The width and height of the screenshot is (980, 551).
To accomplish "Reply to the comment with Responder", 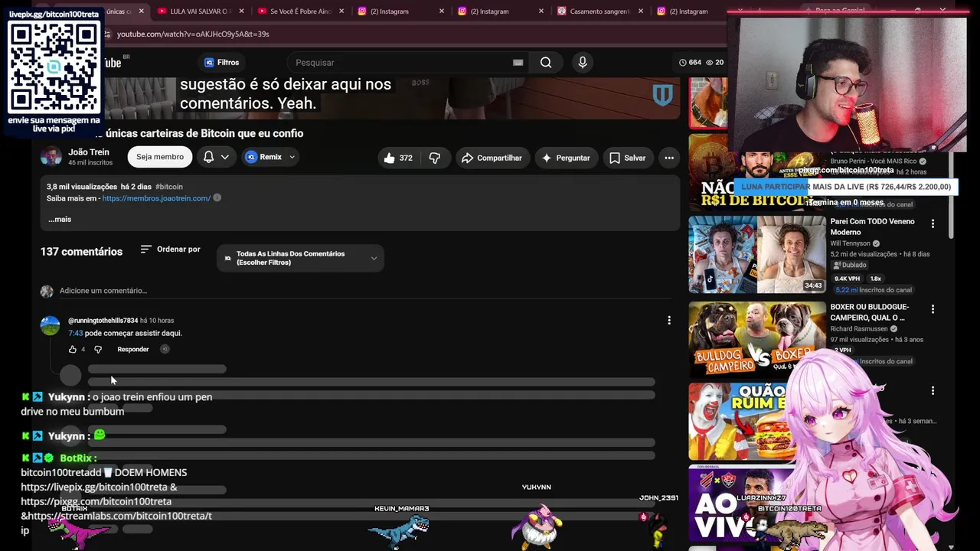I will (133, 350).
